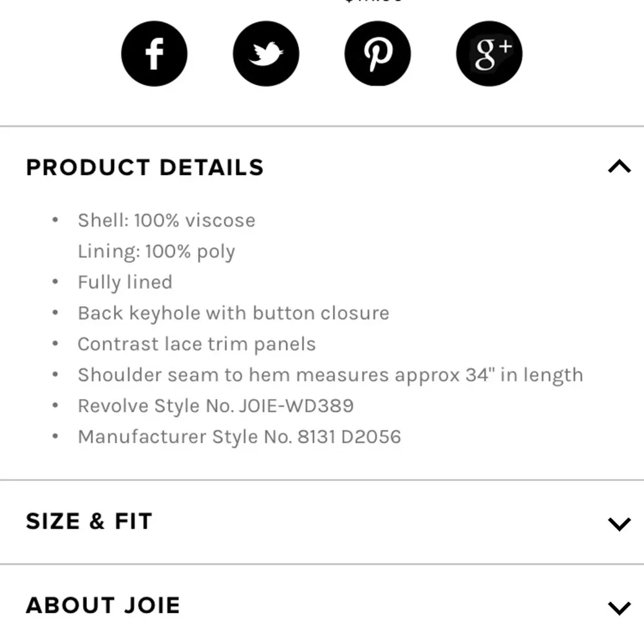Open the Size & Fit section heading
This screenshot has height=644, width=644.
[x=89, y=521]
